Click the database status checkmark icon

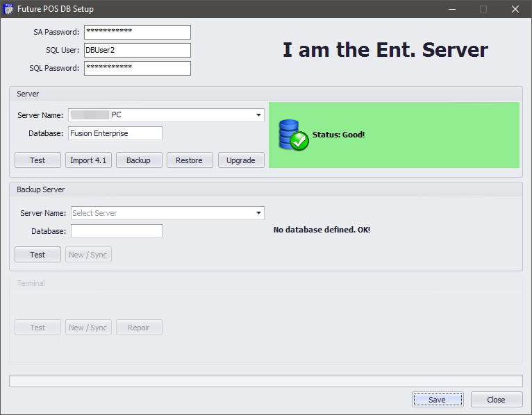point(292,134)
